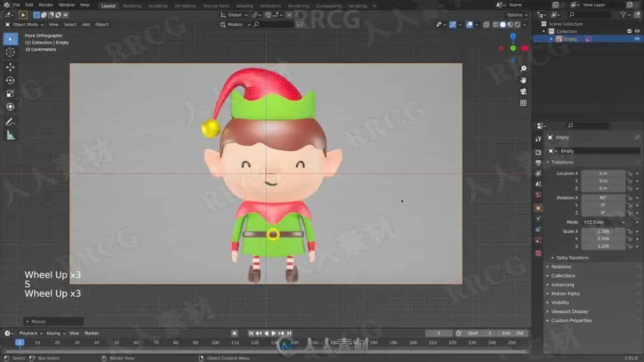Click the red X axis on navigation gizmo

[525, 48]
